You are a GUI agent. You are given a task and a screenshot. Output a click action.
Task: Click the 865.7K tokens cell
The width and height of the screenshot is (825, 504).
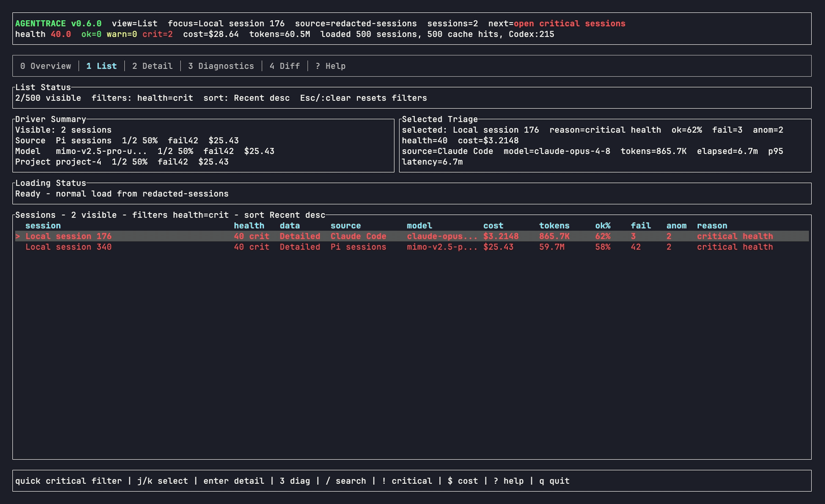pyautogui.click(x=554, y=236)
